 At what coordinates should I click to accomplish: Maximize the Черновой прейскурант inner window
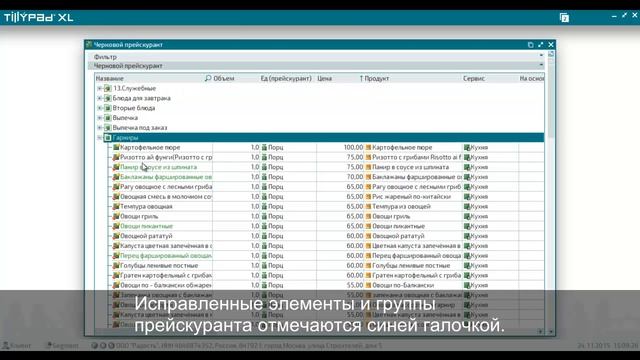click(x=540, y=44)
